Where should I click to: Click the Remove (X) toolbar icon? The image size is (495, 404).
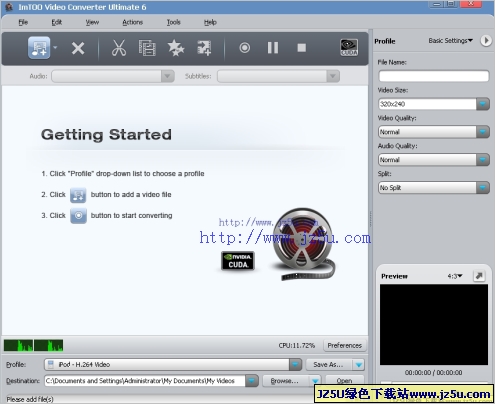pos(78,48)
